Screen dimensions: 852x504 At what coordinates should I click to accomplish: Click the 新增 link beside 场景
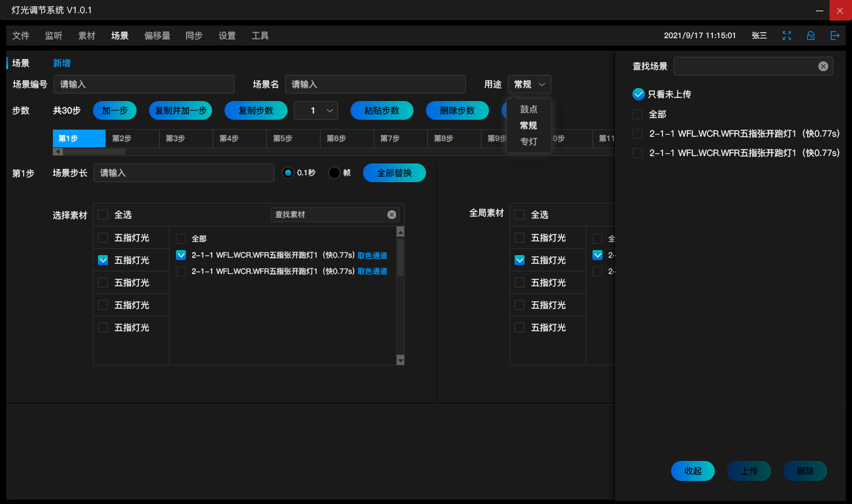62,63
